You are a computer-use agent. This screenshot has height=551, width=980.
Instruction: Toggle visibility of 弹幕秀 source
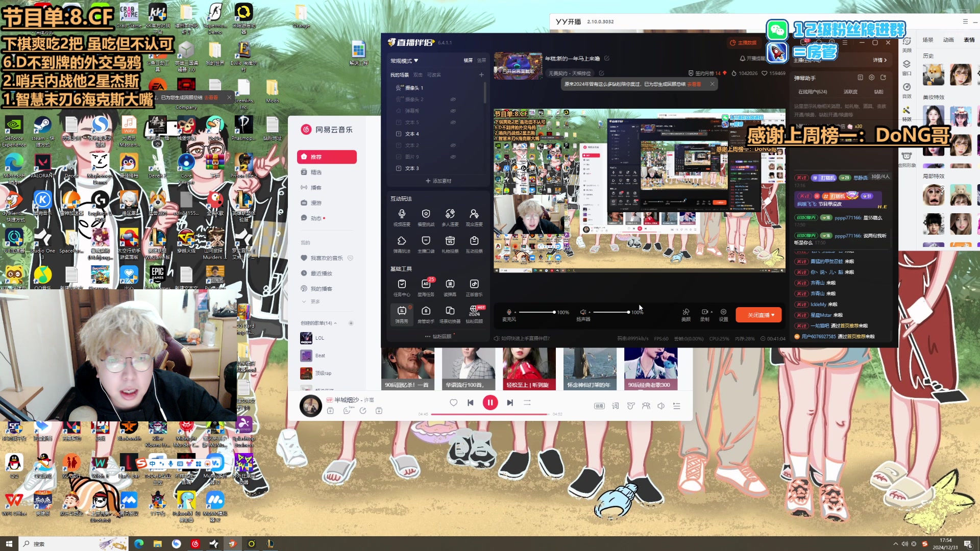pos(453,111)
